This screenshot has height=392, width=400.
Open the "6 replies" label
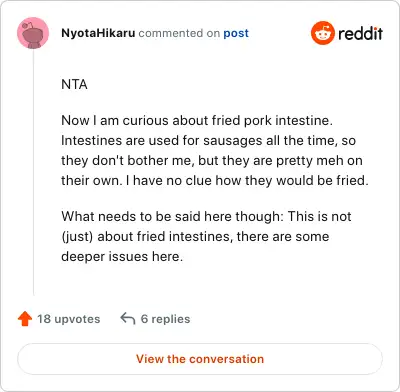[x=165, y=319]
